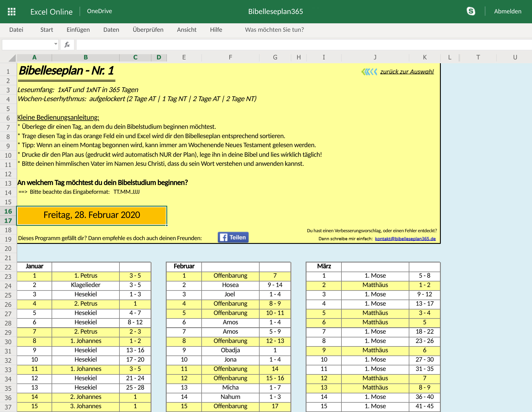Click the 'zurück zur Auswahl' link
532x412 pixels.
click(407, 72)
